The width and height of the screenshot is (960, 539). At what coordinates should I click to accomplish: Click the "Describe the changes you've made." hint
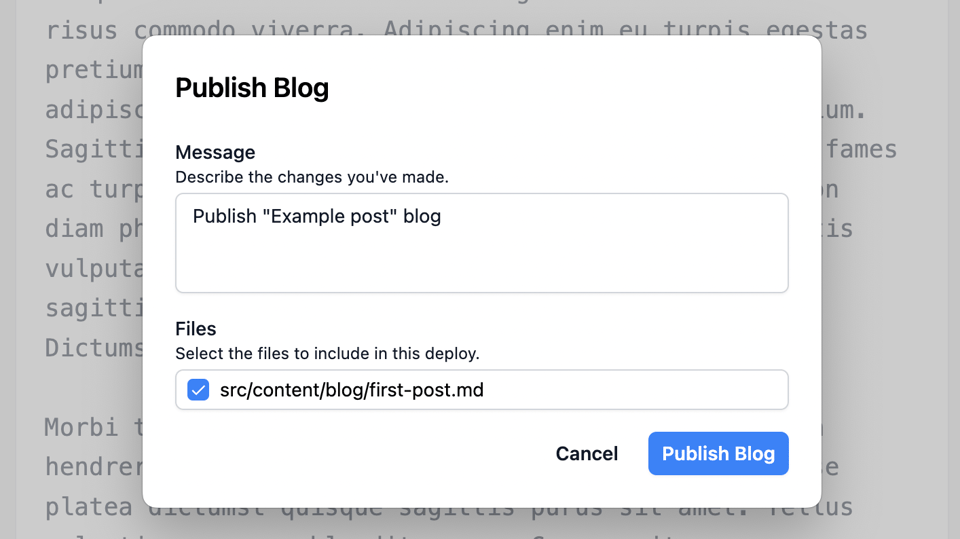pyautogui.click(x=312, y=177)
